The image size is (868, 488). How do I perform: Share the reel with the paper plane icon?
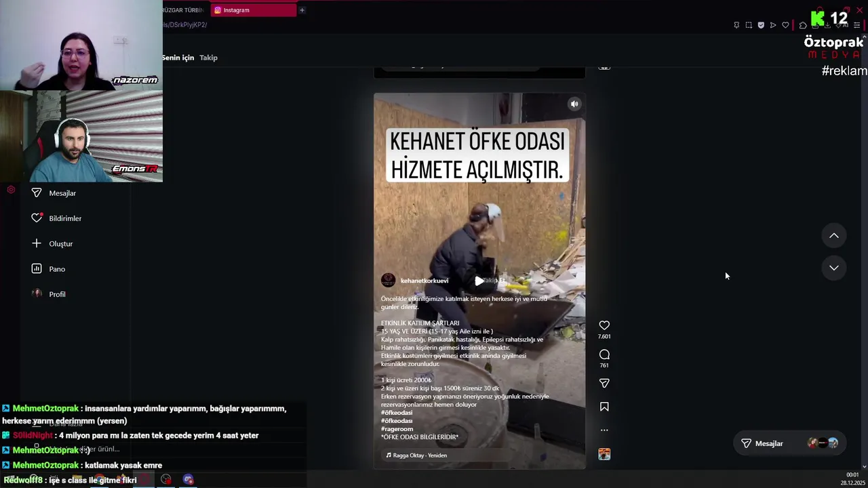pyautogui.click(x=604, y=383)
